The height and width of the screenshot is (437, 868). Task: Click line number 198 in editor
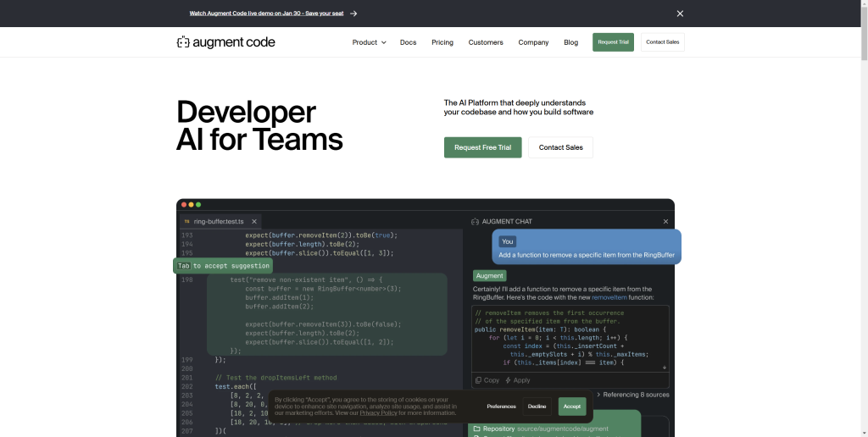(187, 280)
